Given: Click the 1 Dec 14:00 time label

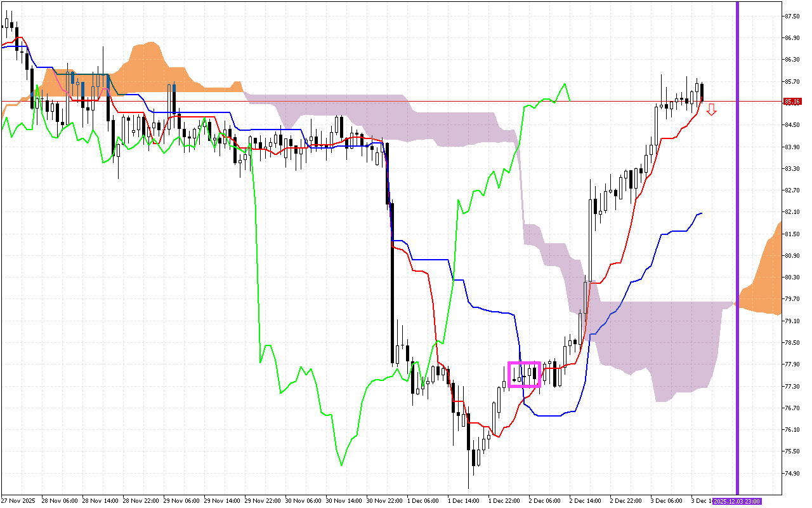Looking at the screenshot, I should [x=462, y=501].
